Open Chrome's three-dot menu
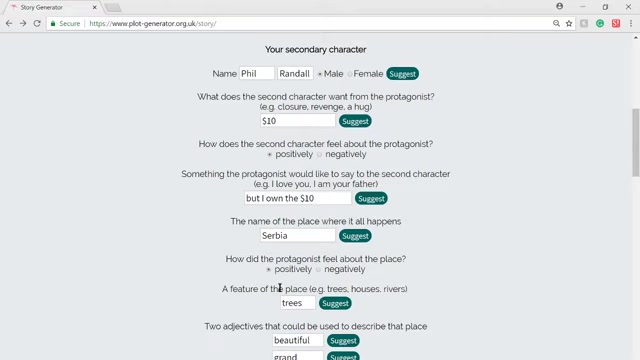640x360 pixels. click(631, 24)
